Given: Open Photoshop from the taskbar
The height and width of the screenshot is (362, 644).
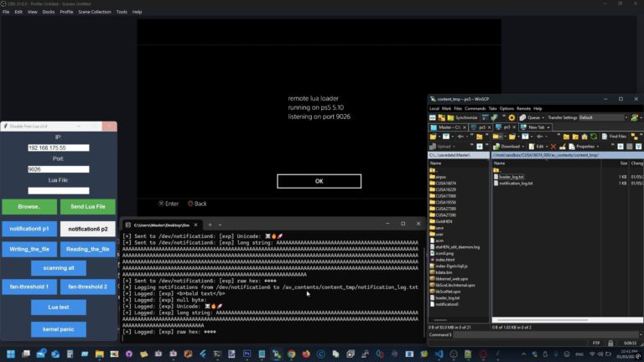Looking at the screenshot, I should point(247,354).
